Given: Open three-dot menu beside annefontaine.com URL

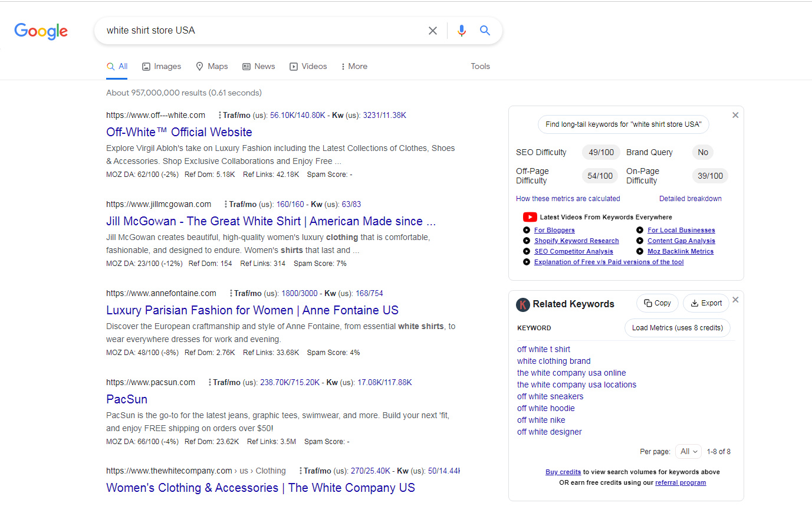Looking at the screenshot, I should point(231,294).
